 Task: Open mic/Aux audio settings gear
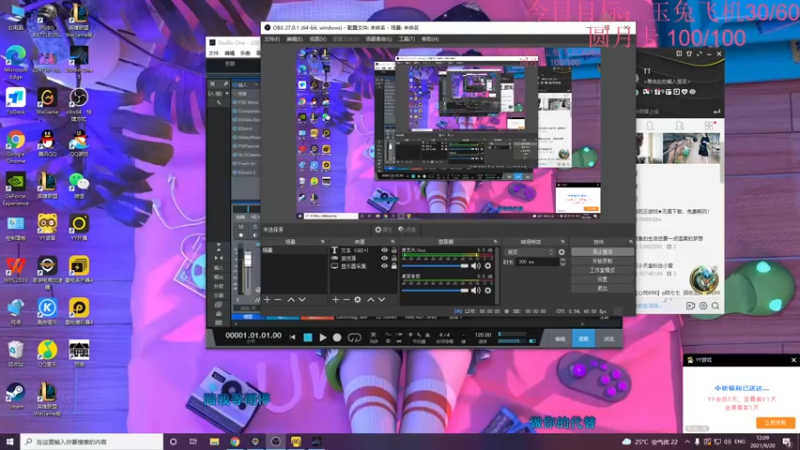[x=488, y=266]
